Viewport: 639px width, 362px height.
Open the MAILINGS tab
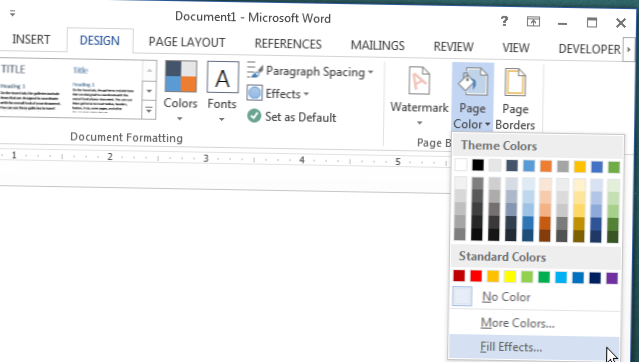coord(378,45)
